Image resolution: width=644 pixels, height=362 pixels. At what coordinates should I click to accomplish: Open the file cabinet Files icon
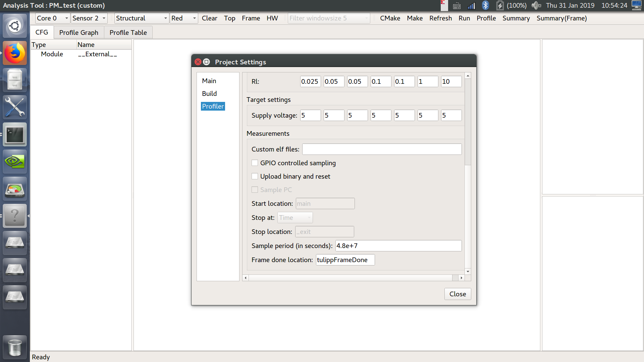coord(15,80)
